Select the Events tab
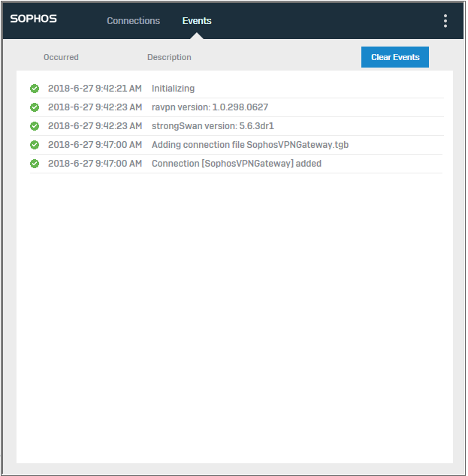The image size is (468, 476). [x=197, y=21]
